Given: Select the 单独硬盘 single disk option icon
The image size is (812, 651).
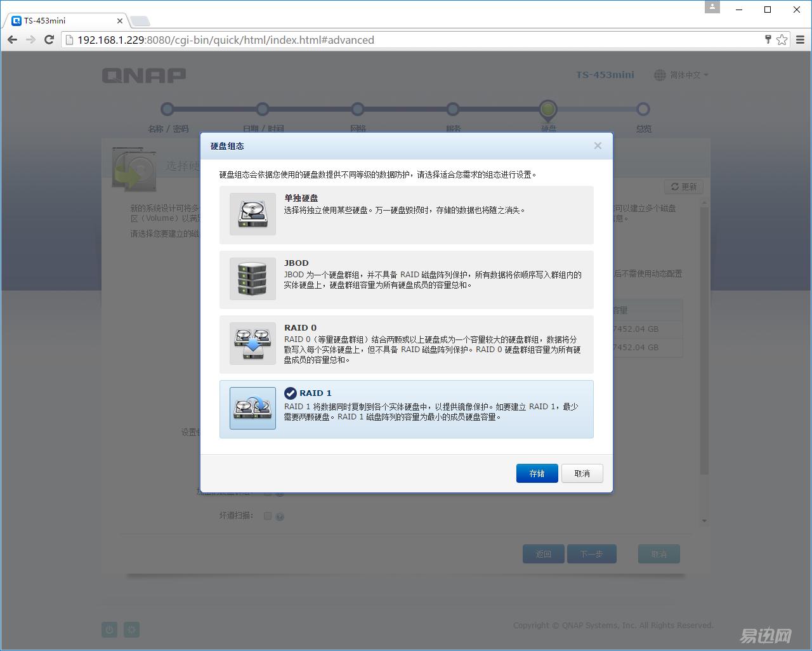Looking at the screenshot, I should click(x=252, y=214).
